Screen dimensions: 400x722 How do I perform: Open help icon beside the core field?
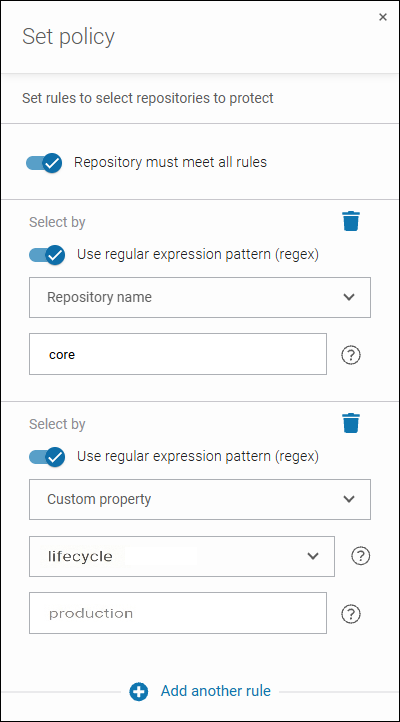tap(351, 355)
